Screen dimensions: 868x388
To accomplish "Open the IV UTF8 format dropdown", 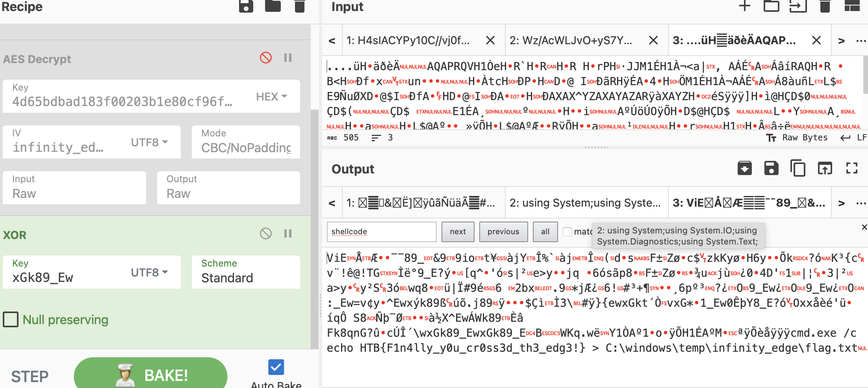I will point(149,142).
